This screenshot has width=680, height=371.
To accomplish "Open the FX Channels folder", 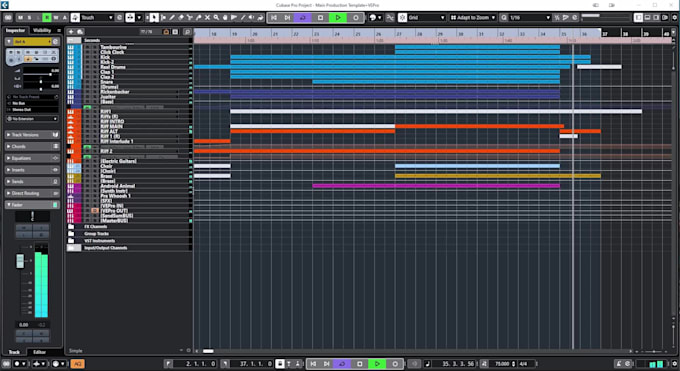I will (x=129, y=227).
